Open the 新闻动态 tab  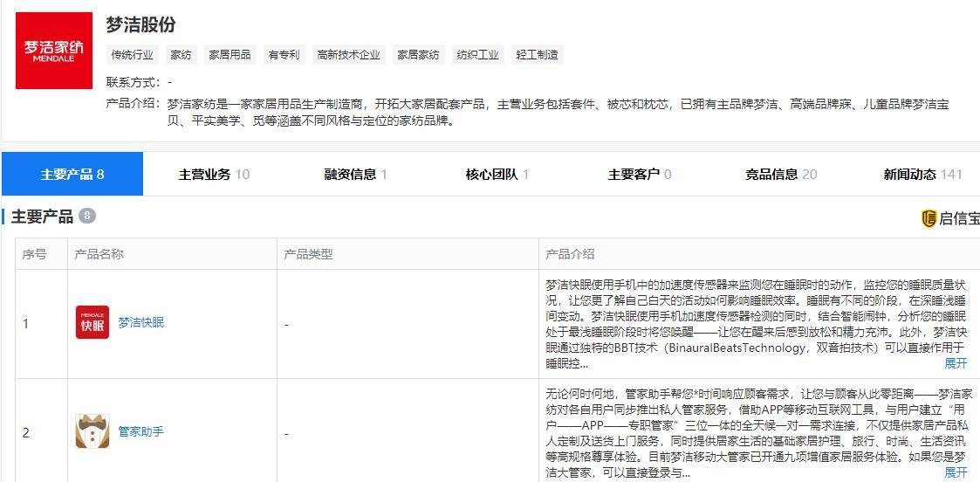pos(922,174)
